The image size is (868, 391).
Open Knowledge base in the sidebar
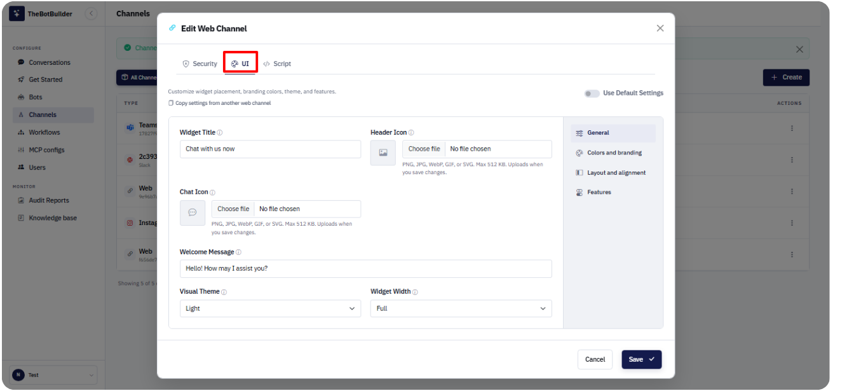click(53, 217)
